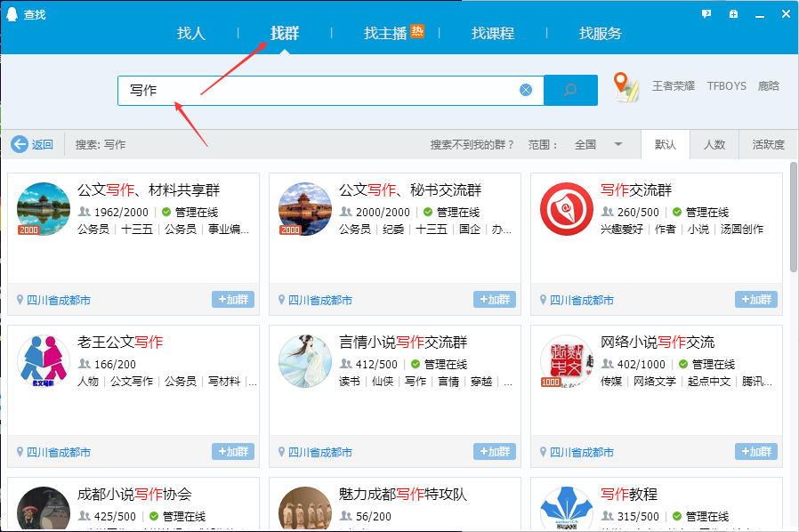The width and height of the screenshot is (799, 532).
Task: Open the red avatar of 写作交流群
Action: (567, 209)
